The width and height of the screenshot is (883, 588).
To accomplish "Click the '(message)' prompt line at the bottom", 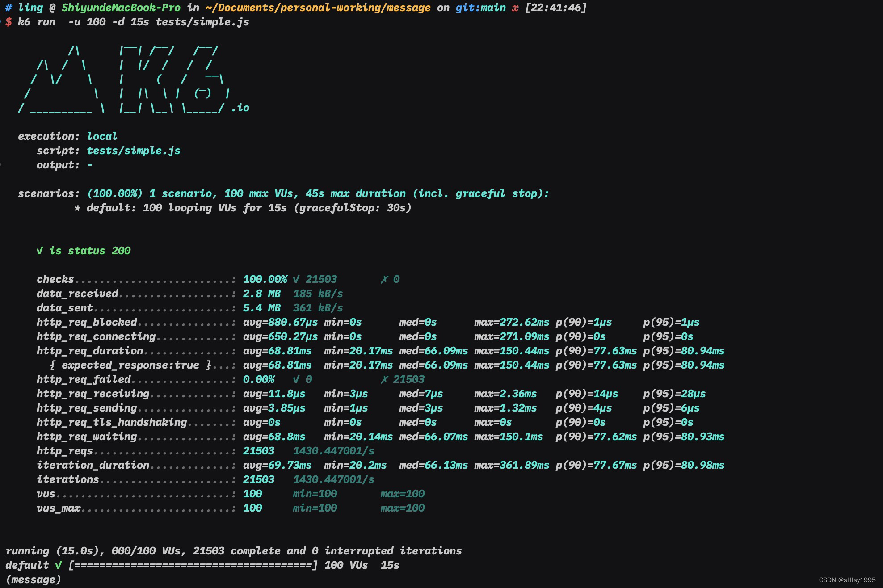I will click(33, 580).
